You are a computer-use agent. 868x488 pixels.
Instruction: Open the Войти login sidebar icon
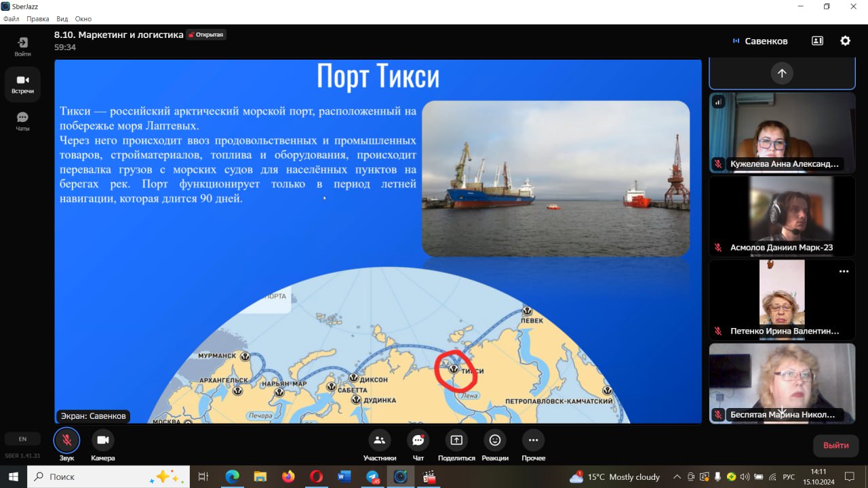click(x=22, y=46)
